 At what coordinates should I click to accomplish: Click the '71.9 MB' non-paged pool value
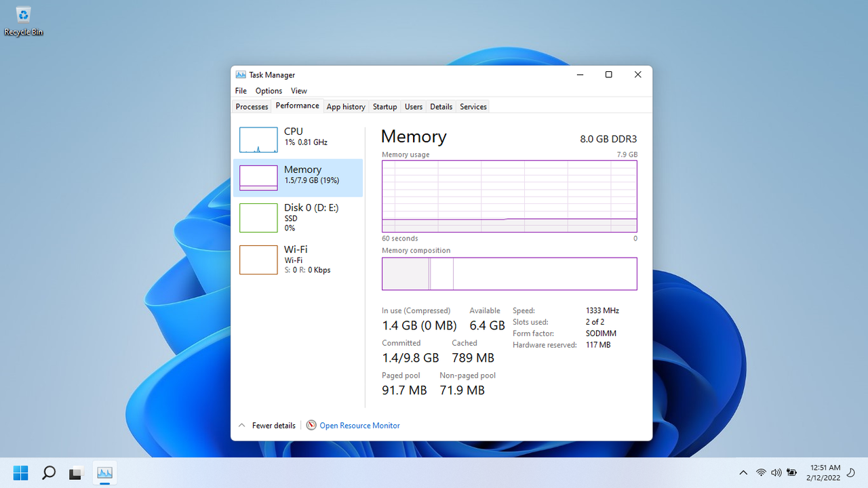tap(462, 390)
